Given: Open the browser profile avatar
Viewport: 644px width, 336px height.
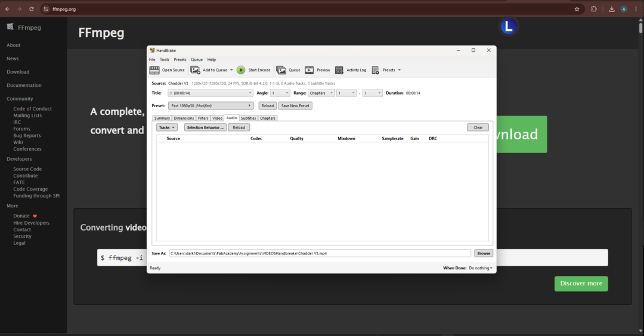Looking at the screenshot, I should coord(624,9).
